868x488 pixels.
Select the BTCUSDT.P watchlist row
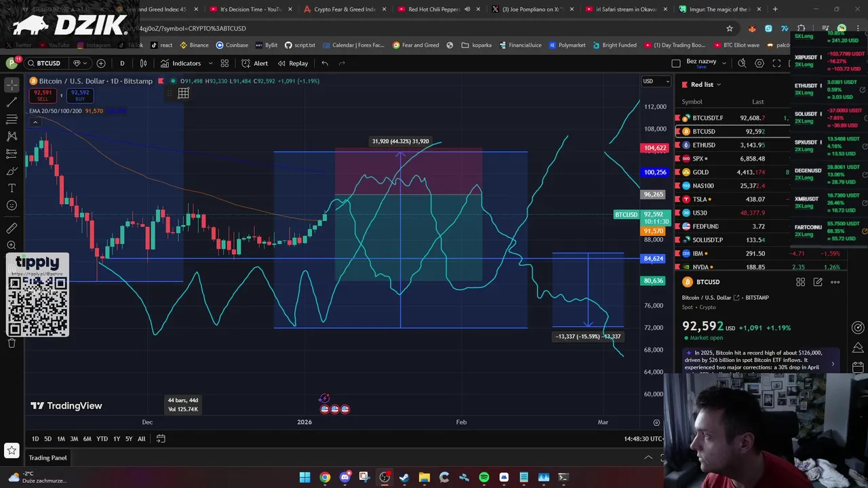pos(732,118)
